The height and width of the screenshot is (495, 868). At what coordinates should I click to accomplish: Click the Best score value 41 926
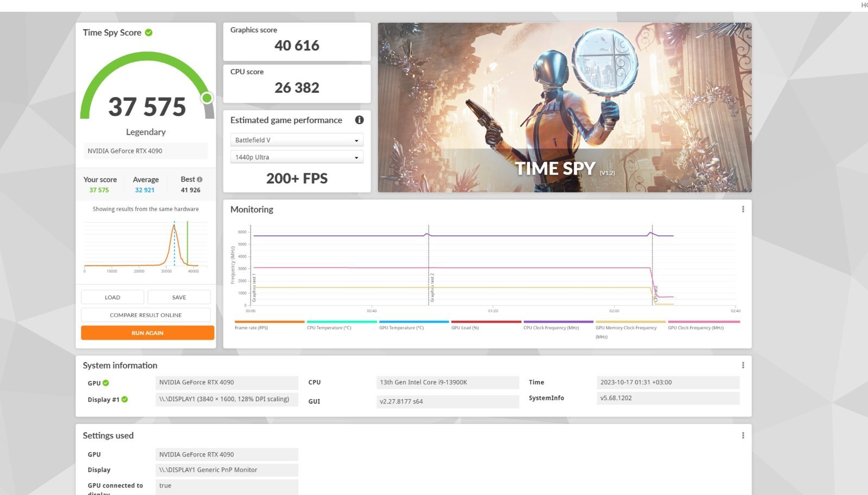coord(190,190)
